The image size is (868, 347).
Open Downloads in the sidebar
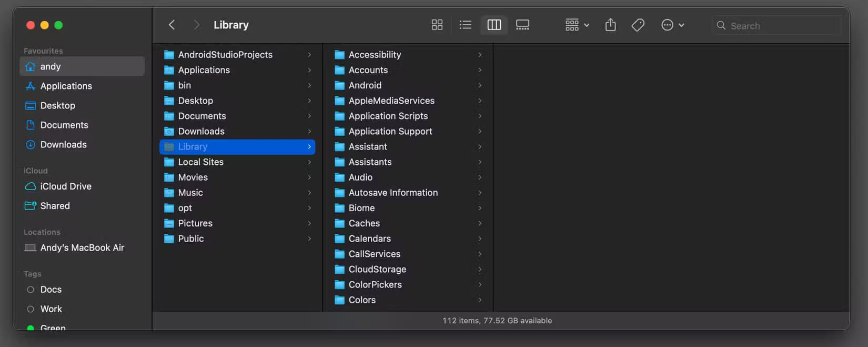click(x=82, y=144)
